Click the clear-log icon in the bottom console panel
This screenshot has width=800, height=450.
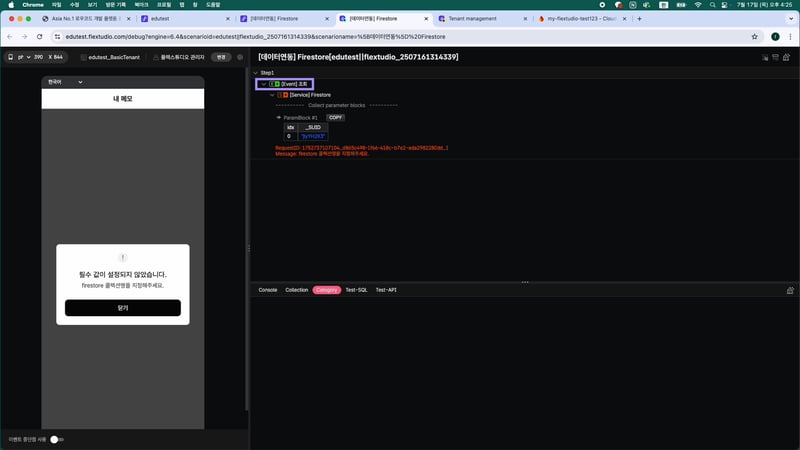[x=790, y=290]
